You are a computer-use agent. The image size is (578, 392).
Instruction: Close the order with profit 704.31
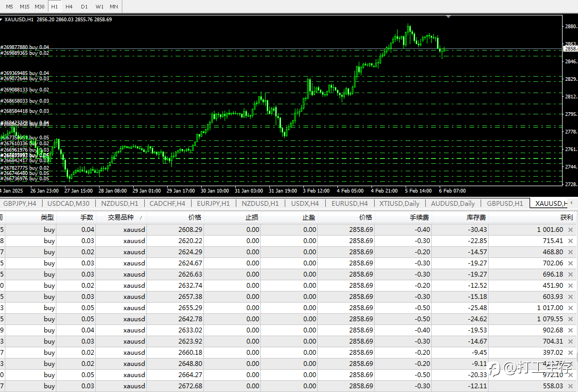click(x=570, y=341)
